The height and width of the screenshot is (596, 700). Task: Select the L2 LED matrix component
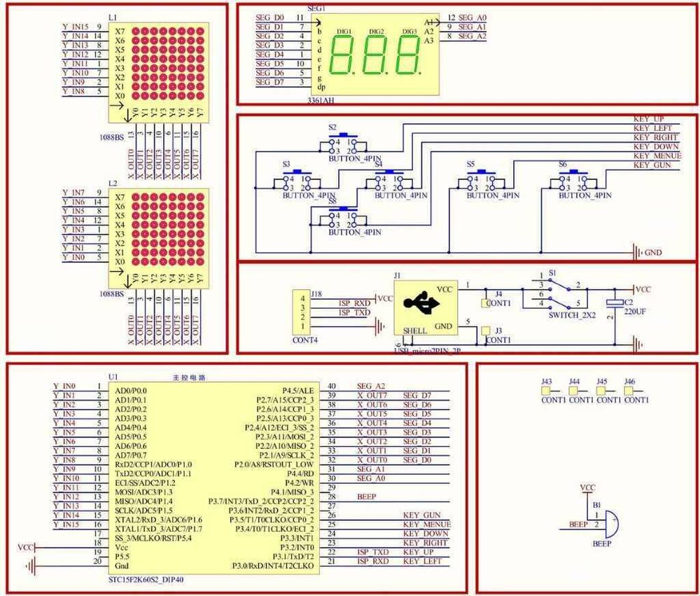[x=159, y=238]
